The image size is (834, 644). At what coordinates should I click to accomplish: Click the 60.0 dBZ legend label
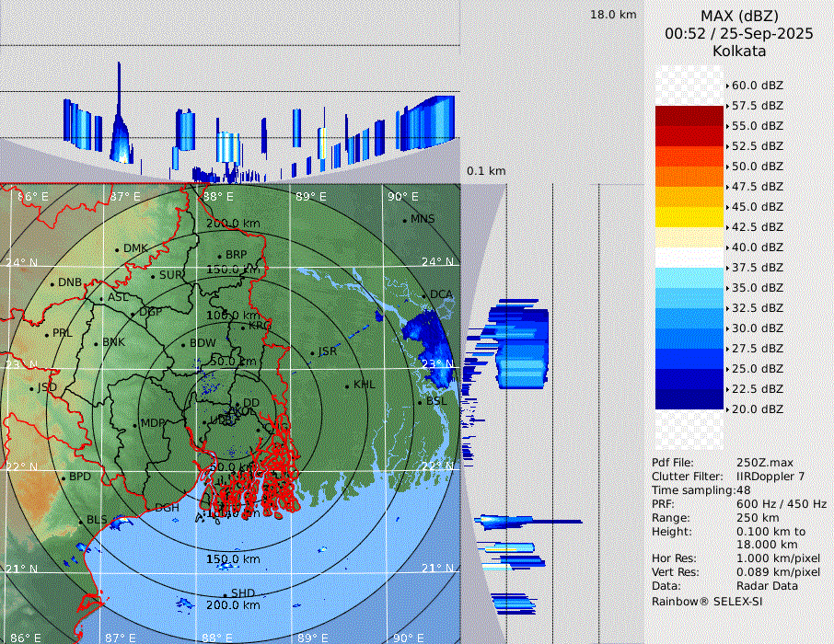(x=757, y=86)
